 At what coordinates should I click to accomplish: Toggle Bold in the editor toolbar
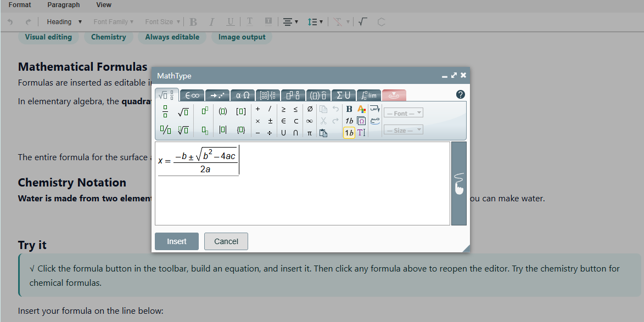[x=193, y=22]
